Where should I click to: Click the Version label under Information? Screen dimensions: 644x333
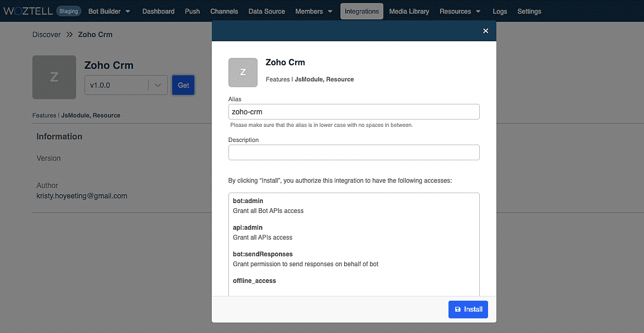(x=48, y=158)
